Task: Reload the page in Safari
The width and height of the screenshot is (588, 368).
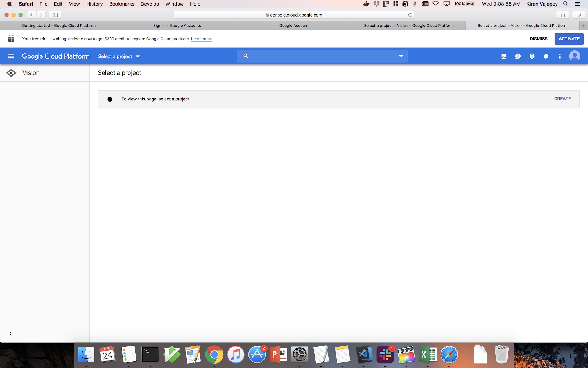Action: tap(410, 15)
